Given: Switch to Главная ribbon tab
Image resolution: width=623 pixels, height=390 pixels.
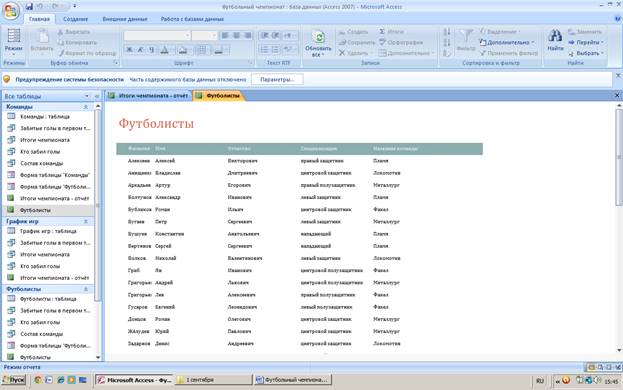Looking at the screenshot, I should click(x=39, y=19).
